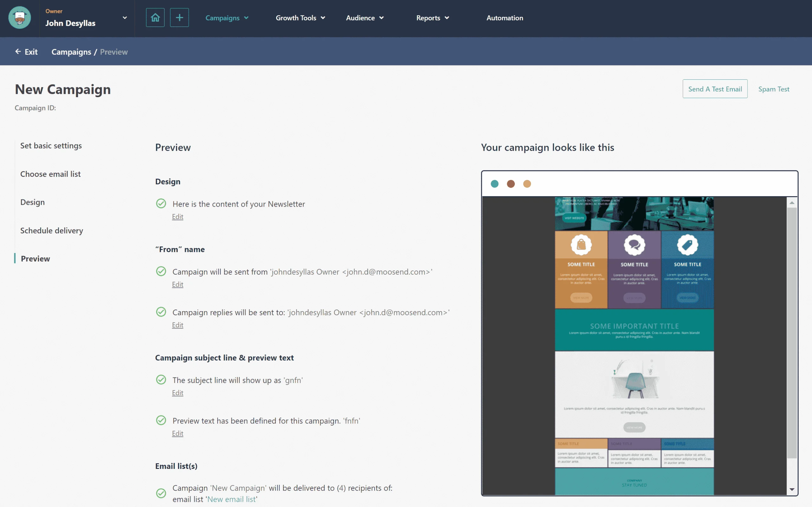Select the Set basic settings step
The image size is (812, 507).
tap(51, 145)
